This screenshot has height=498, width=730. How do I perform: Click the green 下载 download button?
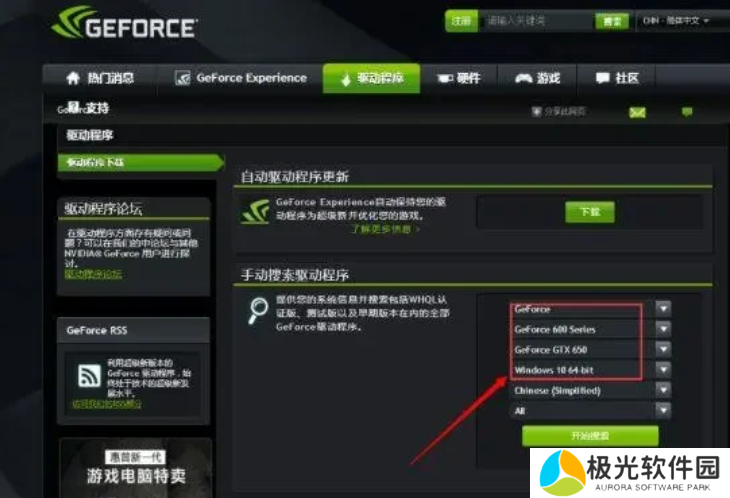[x=590, y=212]
